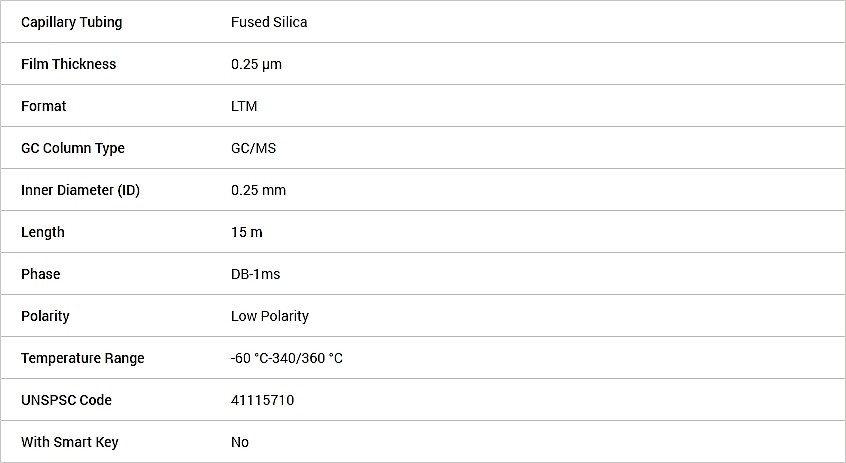Click the With Smart Key label
Image resolution: width=846 pixels, height=463 pixels.
pos(70,442)
